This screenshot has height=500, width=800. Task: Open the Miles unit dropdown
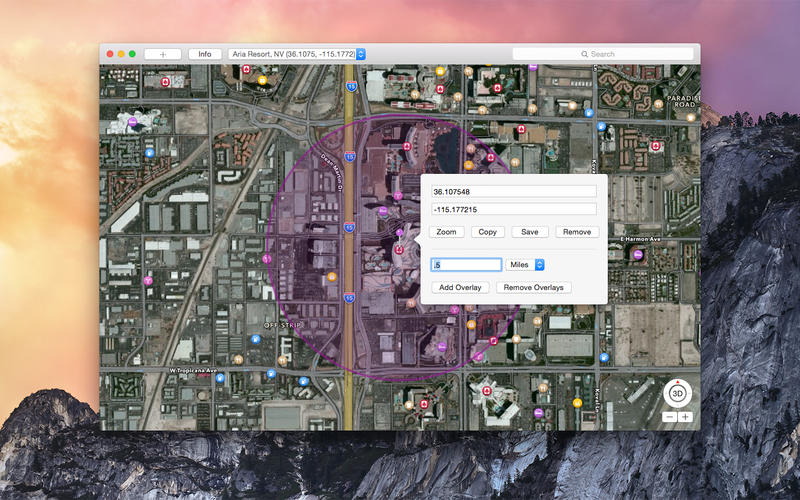pos(524,264)
